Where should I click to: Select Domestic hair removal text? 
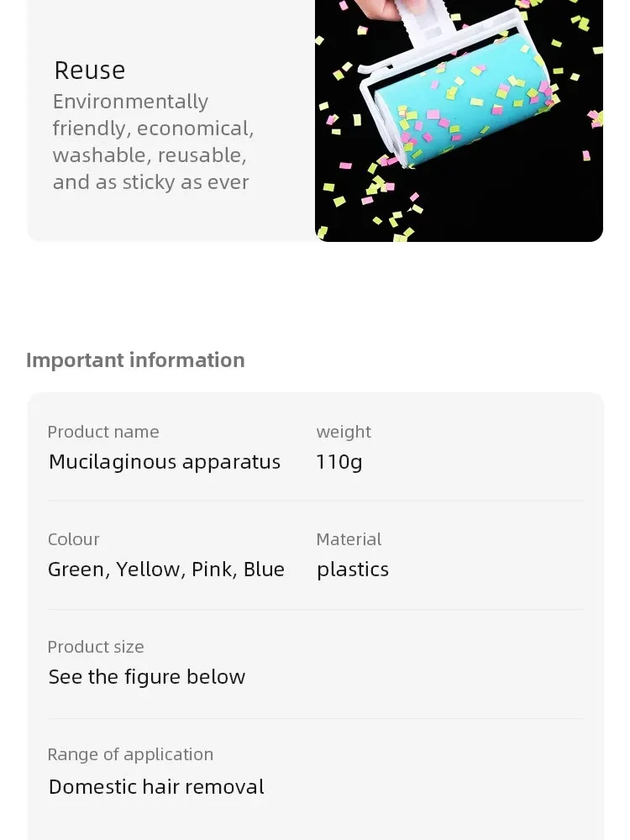[x=156, y=787]
